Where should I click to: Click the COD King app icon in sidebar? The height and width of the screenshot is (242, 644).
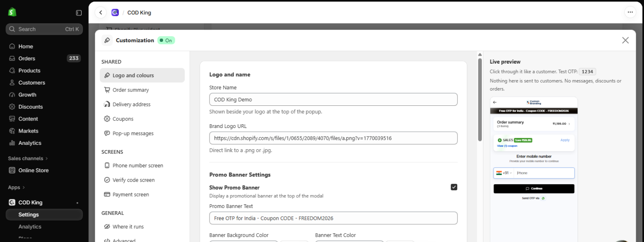12,202
